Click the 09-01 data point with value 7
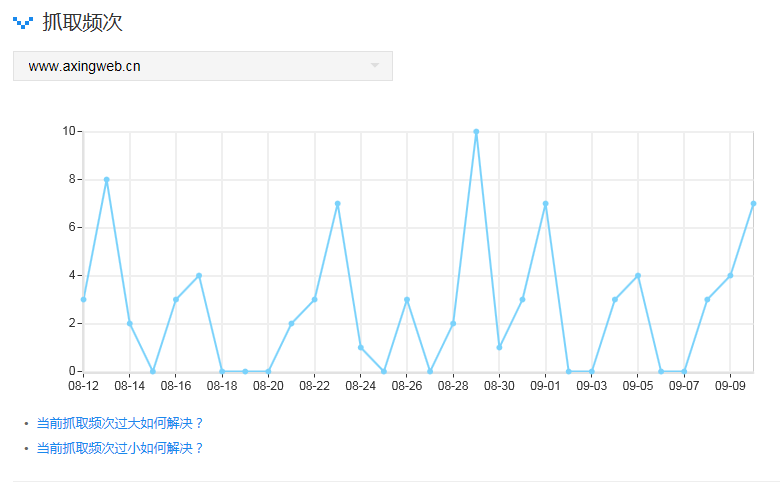 click(x=546, y=203)
